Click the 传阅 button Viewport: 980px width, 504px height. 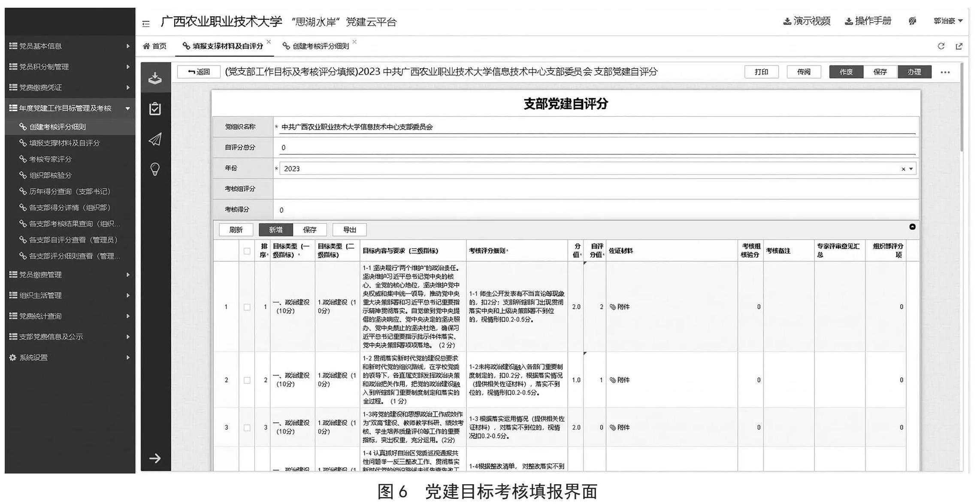804,72
